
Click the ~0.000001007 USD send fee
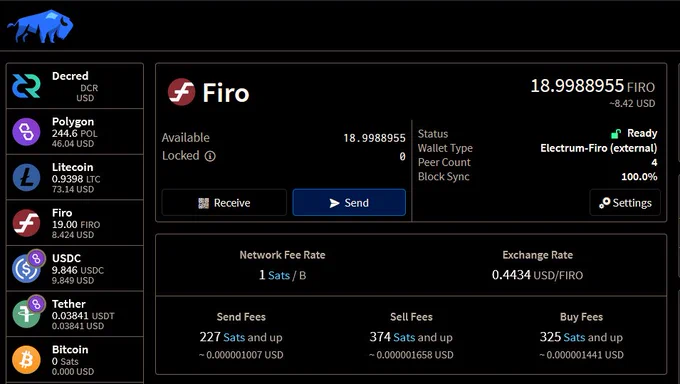(x=241, y=355)
